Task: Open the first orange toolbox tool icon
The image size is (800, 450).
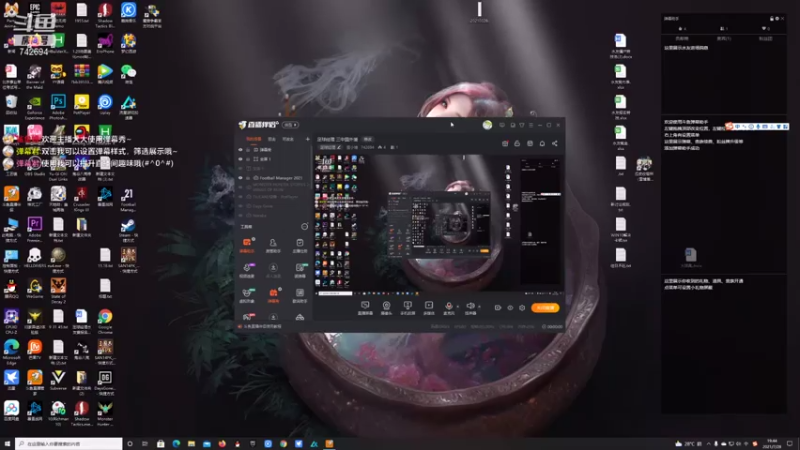Action: click(247, 244)
